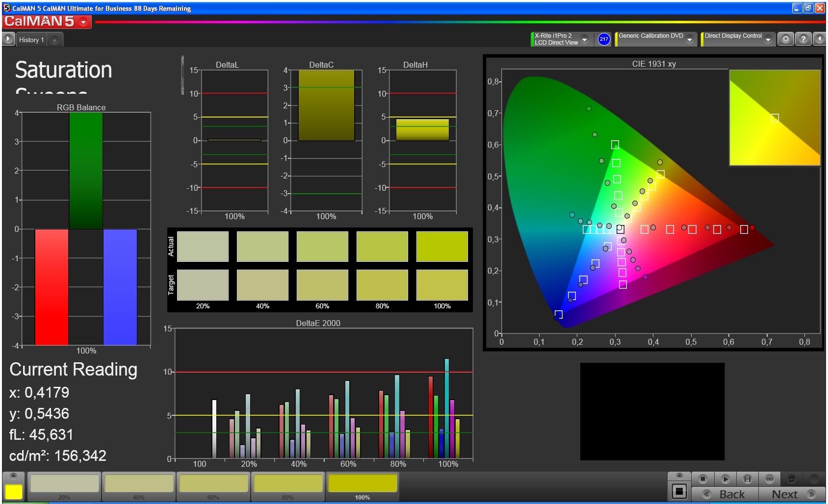The height and width of the screenshot is (504, 828).
Task: Open the CalMAN 5 main menu logo
Action: [x=47, y=22]
